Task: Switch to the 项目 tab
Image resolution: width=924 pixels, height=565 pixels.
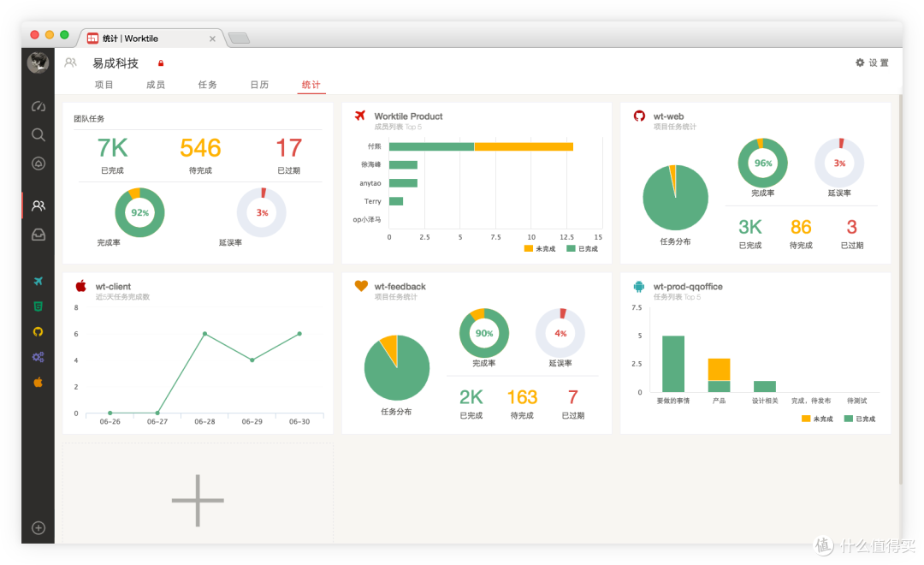Action: 104,85
